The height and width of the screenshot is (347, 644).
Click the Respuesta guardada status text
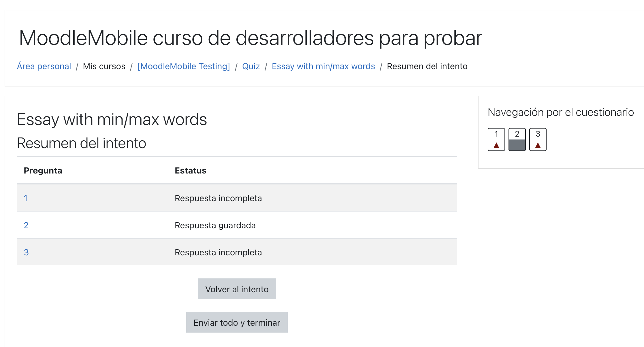215,225
